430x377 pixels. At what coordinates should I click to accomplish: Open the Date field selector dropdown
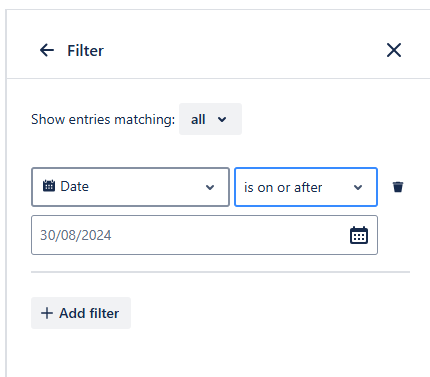(x=130, y=187)
